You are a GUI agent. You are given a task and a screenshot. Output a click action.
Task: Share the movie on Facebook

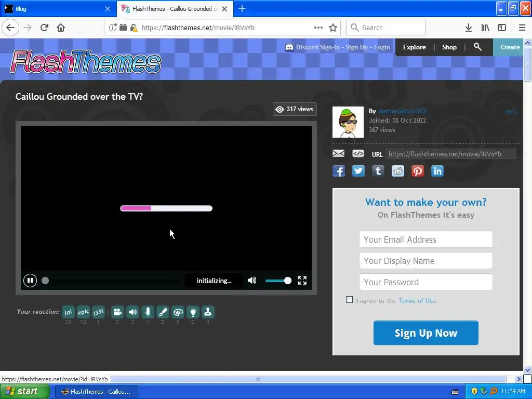[339, 171]
